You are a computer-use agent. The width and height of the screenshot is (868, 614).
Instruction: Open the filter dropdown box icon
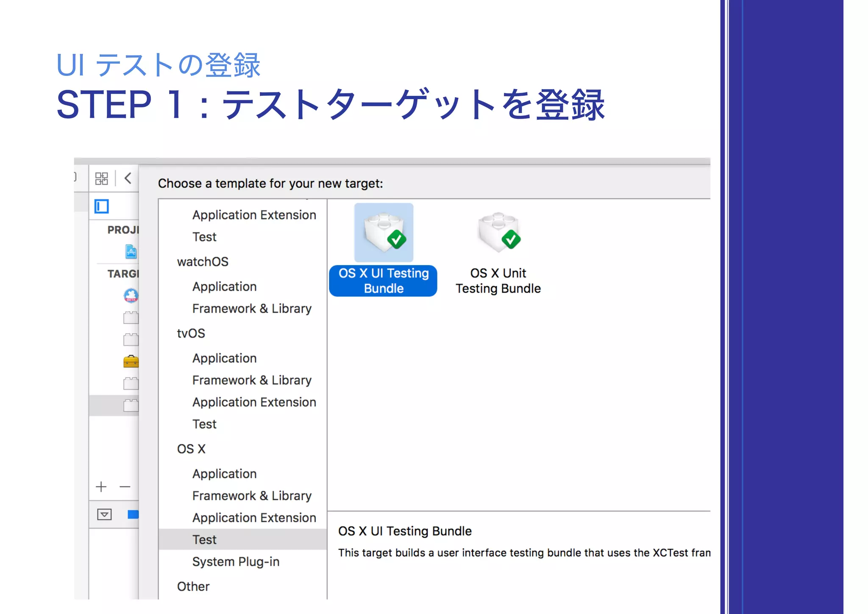click(x=104, y=514)
